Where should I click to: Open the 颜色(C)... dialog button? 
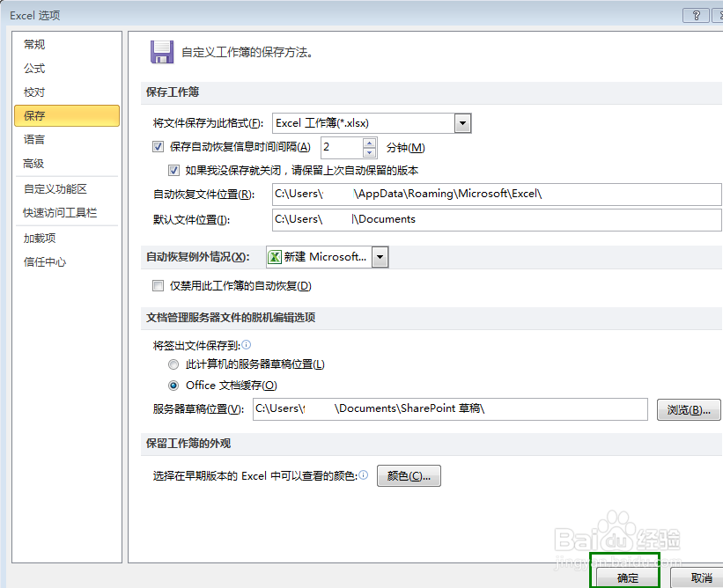click(409, 475)
